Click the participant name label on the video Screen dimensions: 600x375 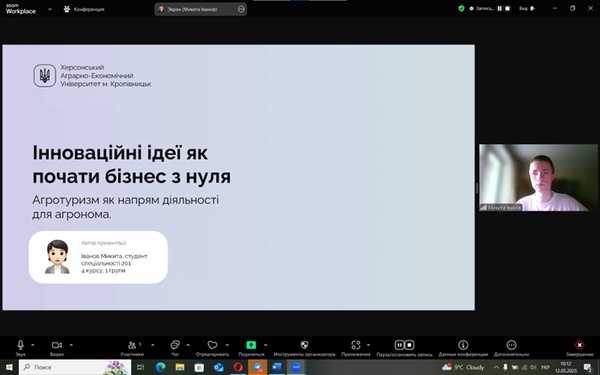(501, 207)
